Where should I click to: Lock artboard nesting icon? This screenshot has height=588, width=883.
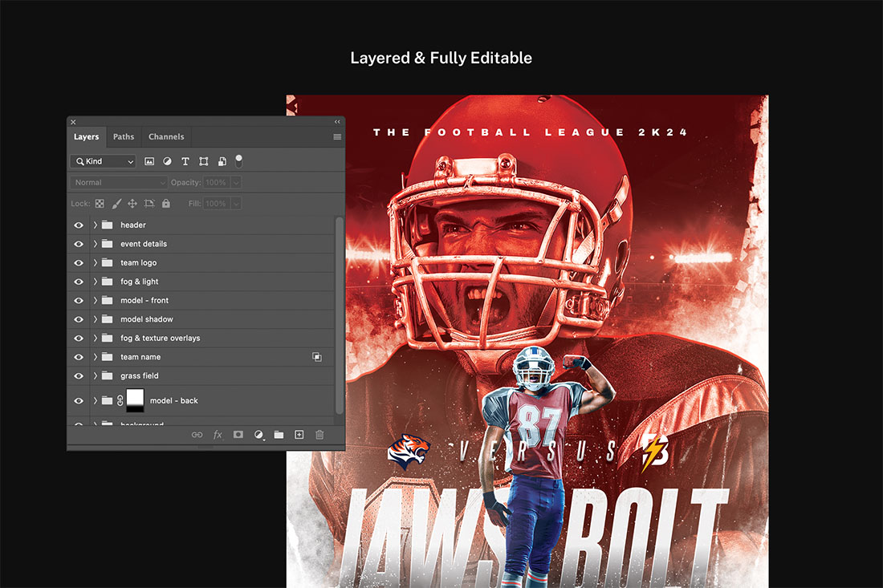click(x=149, y=204)
